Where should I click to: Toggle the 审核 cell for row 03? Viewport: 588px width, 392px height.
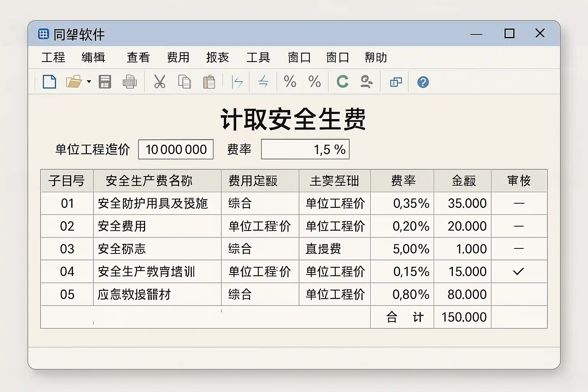(x=519, y=249)
